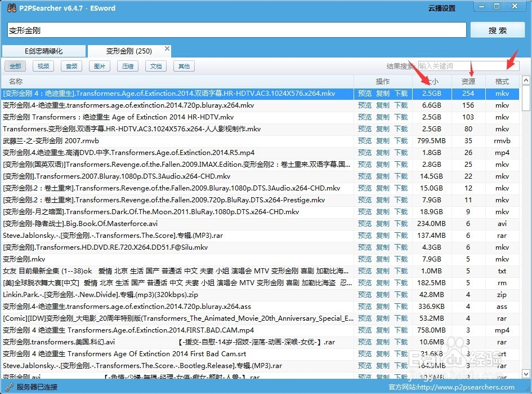Screen dimensions: 532x394
Task: Preview Transformers.Dark.Of.The.Moon.2011 1080p file
Action: [365, 212]
